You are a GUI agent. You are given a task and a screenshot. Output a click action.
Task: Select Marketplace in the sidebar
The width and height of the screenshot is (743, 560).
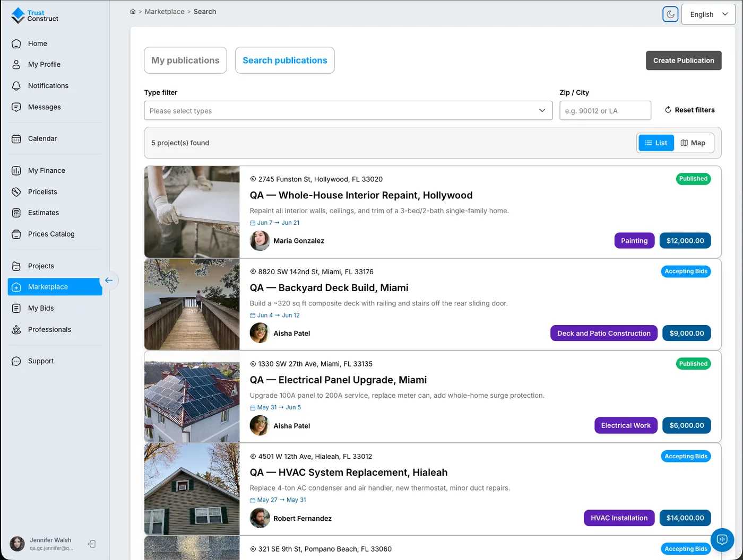55,287
